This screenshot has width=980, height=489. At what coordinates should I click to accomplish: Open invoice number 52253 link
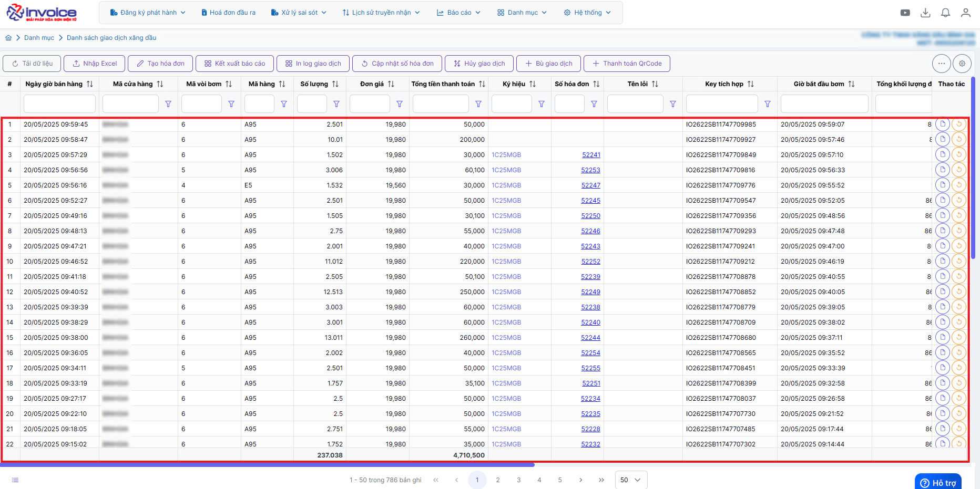(x=590, y=170)
